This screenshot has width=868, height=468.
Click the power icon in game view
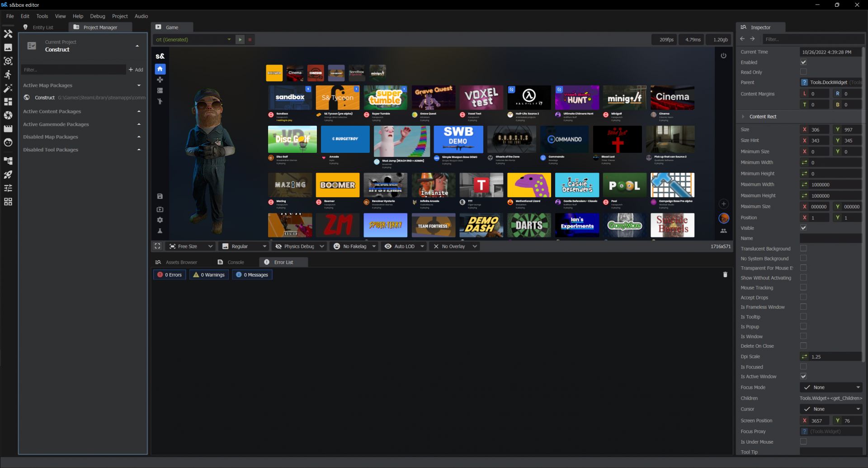pos(723,56)
